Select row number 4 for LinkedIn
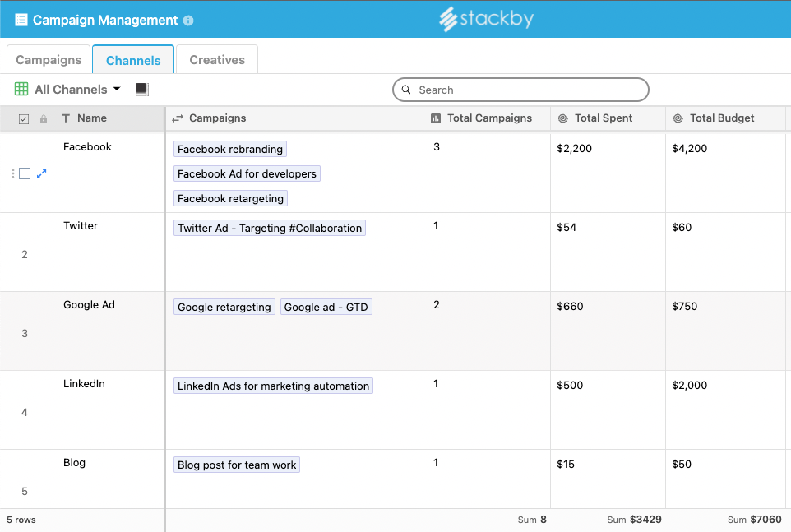This screenshot has width=791, height=532. click(x=25, y=413)
